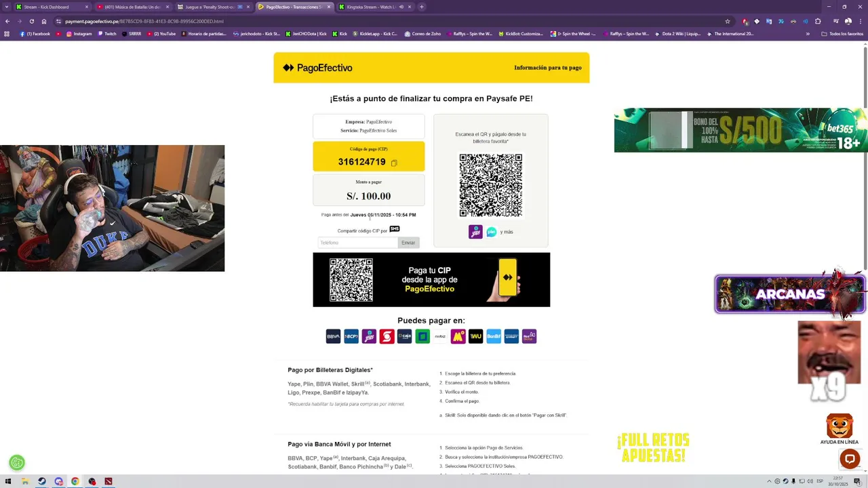
Task: View site information in the address bar
Action: tap(58, 21)
